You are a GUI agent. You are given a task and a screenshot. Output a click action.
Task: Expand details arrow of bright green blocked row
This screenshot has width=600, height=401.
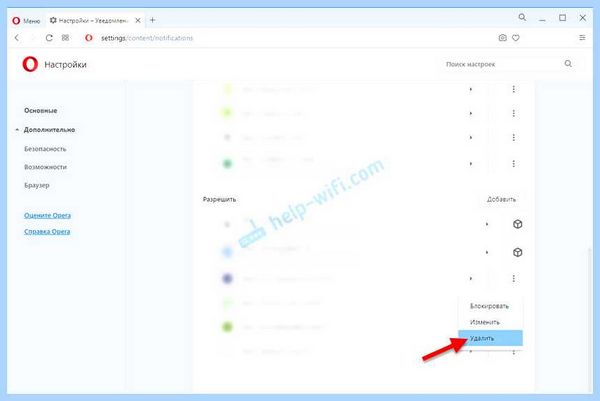[x=471, y=113]
